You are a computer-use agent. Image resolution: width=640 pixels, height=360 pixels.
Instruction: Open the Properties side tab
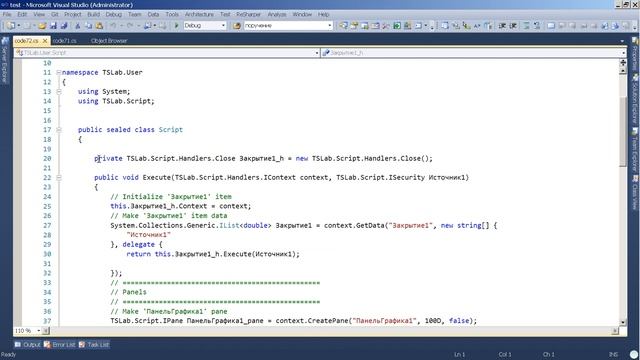pyautogui.click(x=635, y=54)
